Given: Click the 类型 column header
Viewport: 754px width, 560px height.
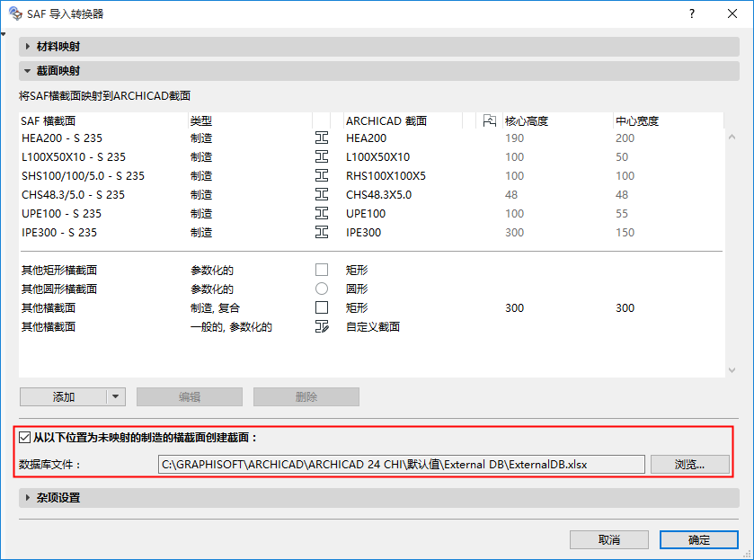Looking at the screenshot, I should pos(250,120).
